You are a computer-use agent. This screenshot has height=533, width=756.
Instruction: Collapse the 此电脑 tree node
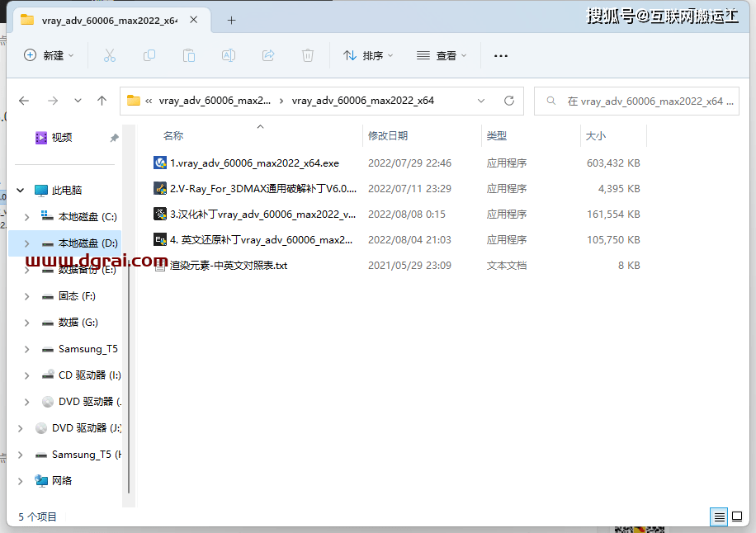click(21, 191)
